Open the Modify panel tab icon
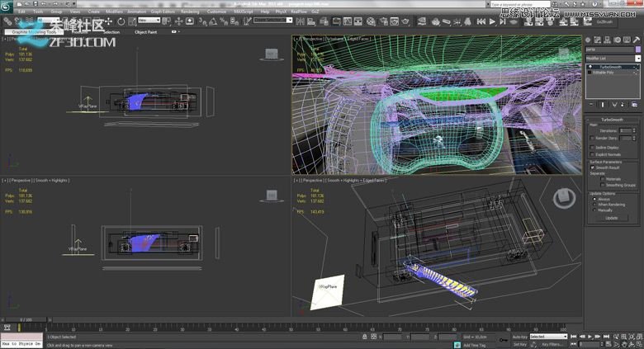The image size is (644, 349). coord(599,39)
